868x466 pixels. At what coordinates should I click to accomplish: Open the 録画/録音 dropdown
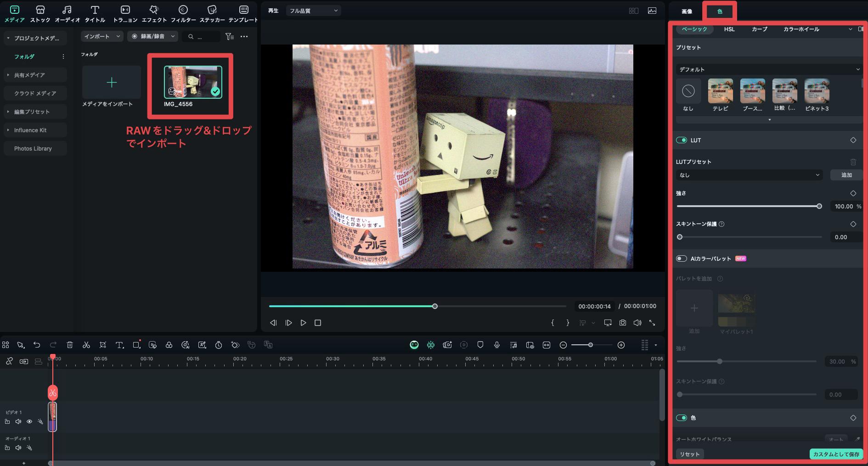pyautogui.click(x=153, y=36)
